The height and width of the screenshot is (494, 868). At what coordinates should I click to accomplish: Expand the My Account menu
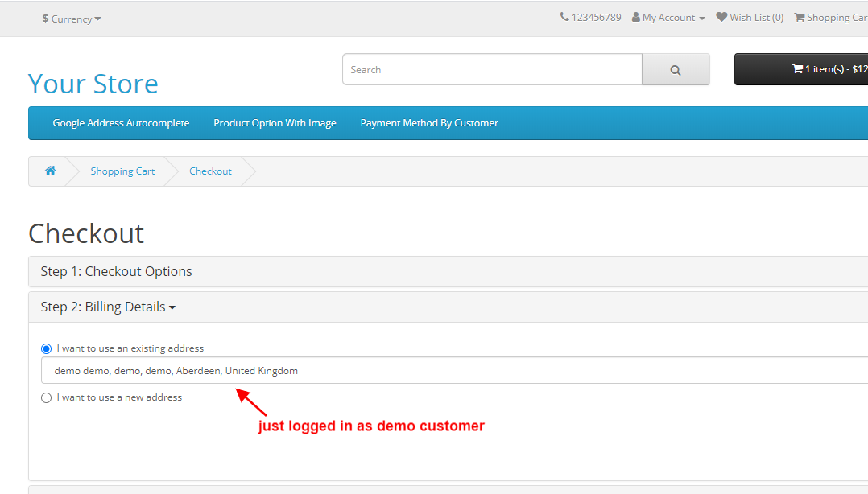click(668, 16)
